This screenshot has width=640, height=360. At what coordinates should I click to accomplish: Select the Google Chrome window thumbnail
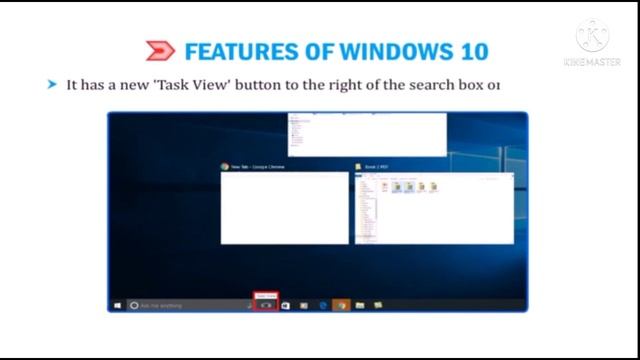(284, 208)
